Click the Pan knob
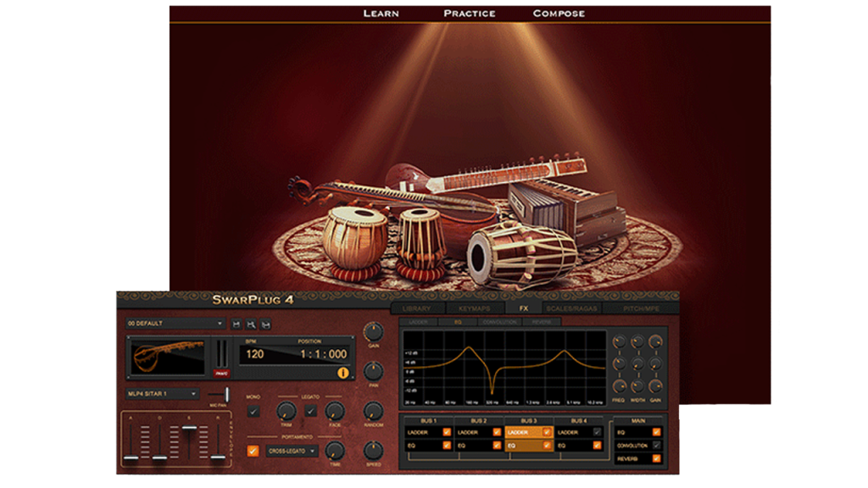This screenshot has width=868, height=488. click(x=373, y=370)
